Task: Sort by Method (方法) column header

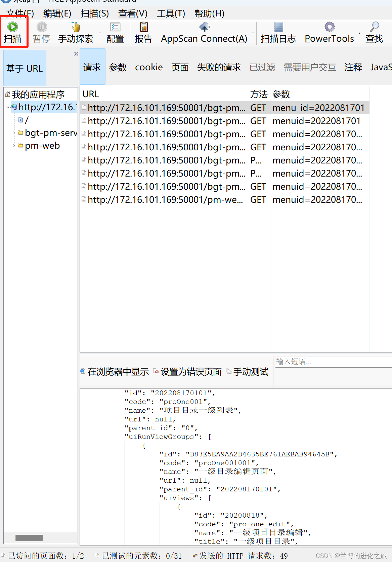Action: [259, 94]
